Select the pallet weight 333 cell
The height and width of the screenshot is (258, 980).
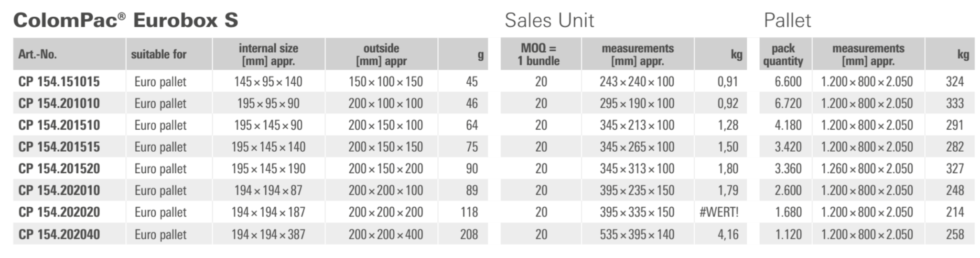coord(954,103)
